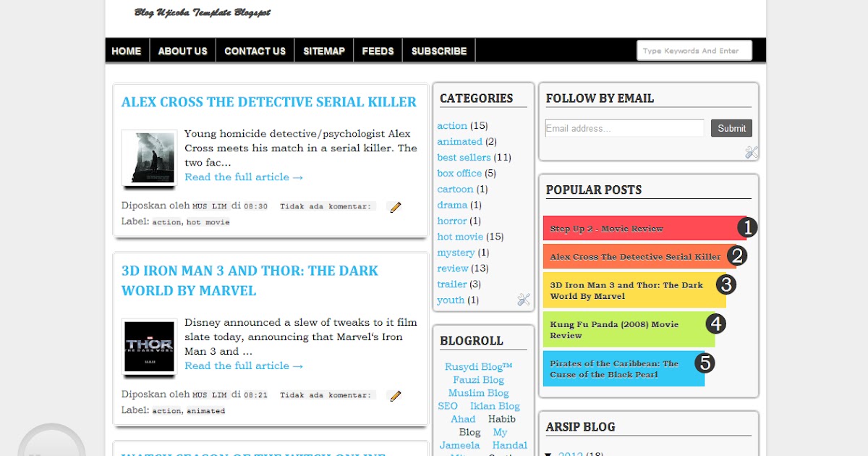Viewport: 868px width, 456px height.
Task: Read the full Disney Marvel article
Action: 244,366
